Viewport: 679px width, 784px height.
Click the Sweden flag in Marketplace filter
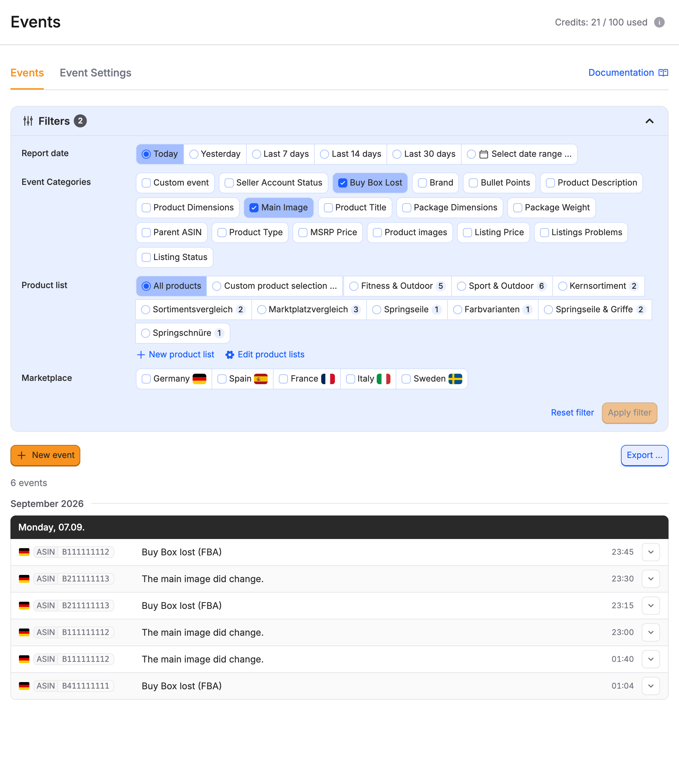tap(455, 379)
